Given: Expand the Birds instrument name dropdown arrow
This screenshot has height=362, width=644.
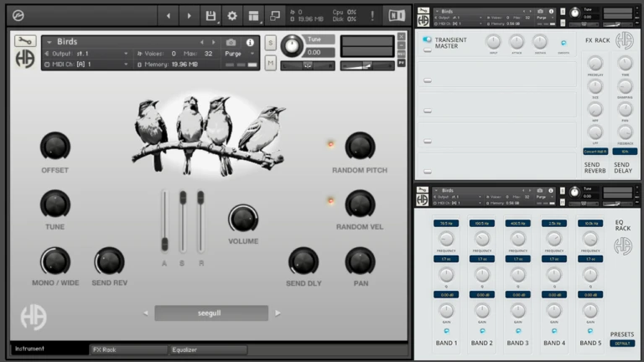Looking at the screenshot, I should point(49,42).
